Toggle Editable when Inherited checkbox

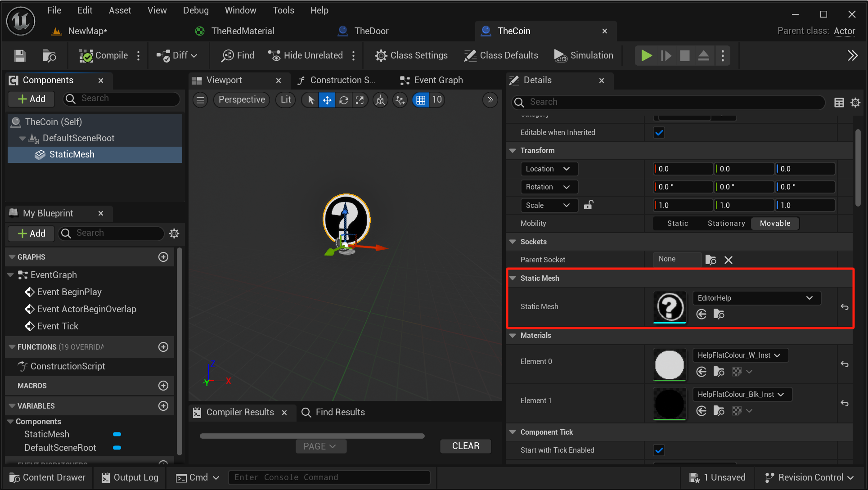(659, 133)
